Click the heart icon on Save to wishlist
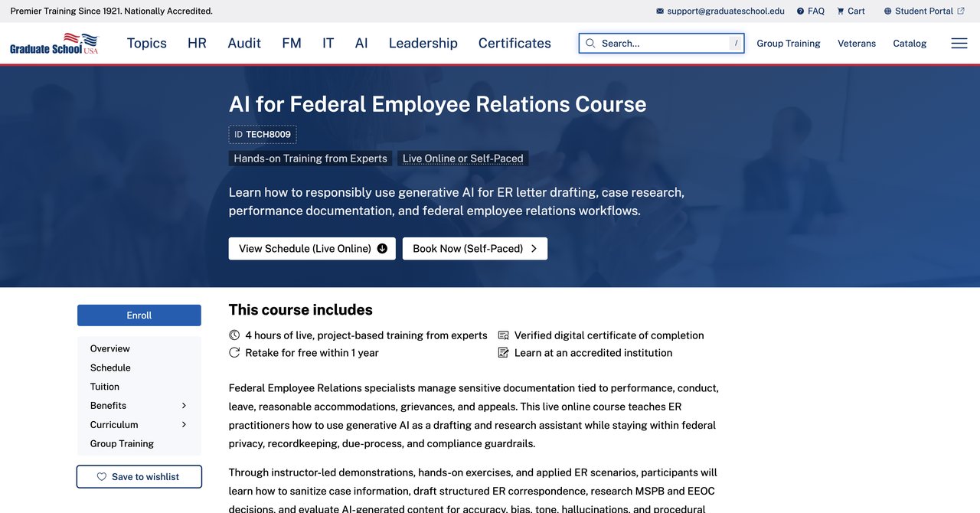Image resolution: width=980 pixels, height=513 pixels. [x=102, y=477]
